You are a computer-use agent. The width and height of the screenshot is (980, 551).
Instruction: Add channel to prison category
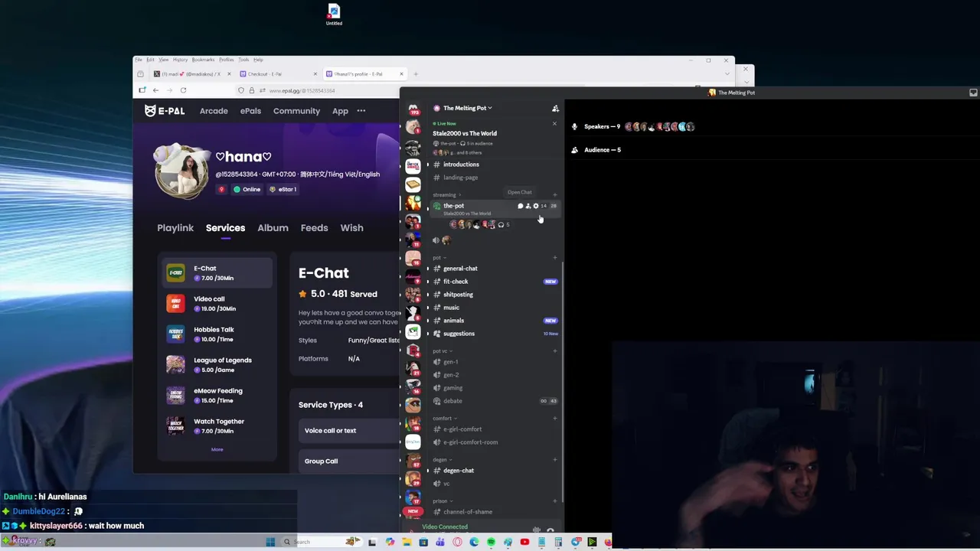[555, 500]
